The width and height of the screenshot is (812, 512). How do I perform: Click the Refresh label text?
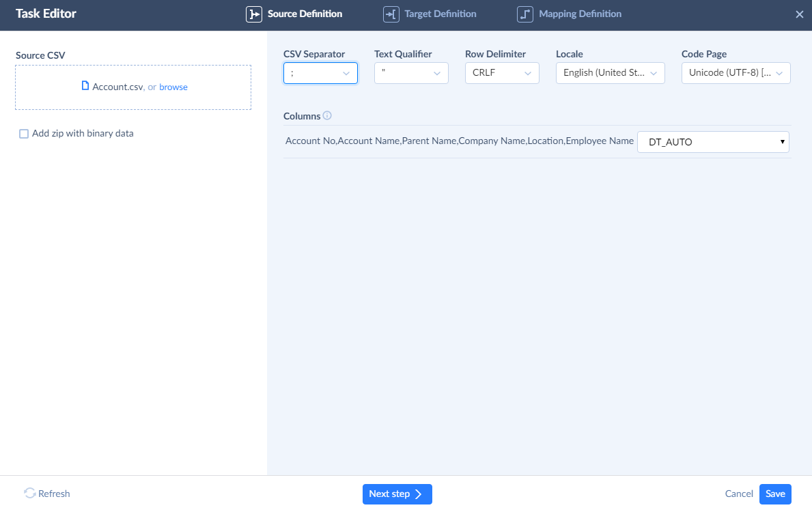tap(54, 494)
